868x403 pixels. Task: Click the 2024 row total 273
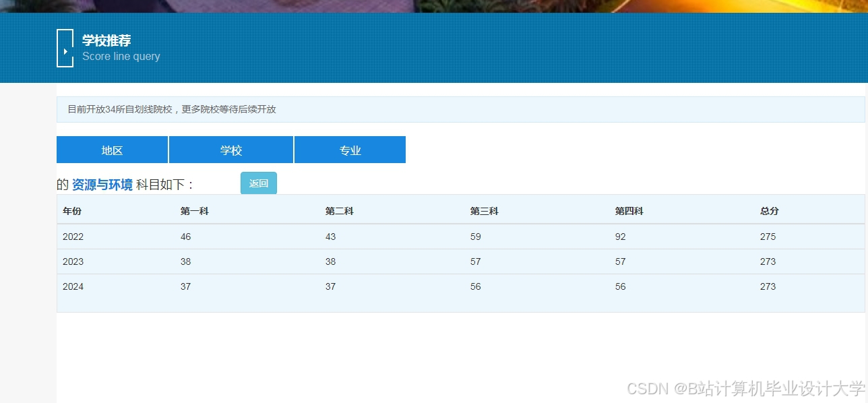[x=768, y=286]
